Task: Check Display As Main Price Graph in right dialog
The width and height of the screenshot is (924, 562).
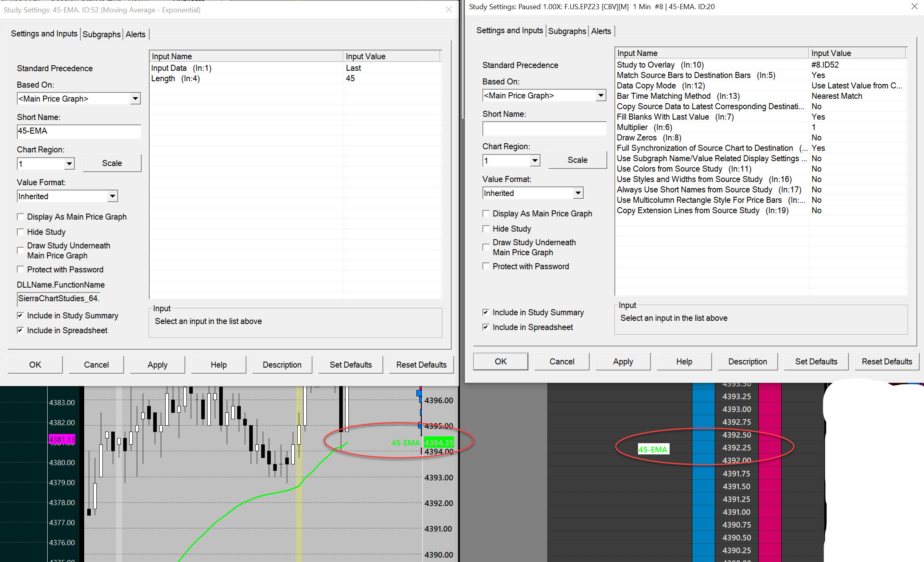Action: [486, 214]
